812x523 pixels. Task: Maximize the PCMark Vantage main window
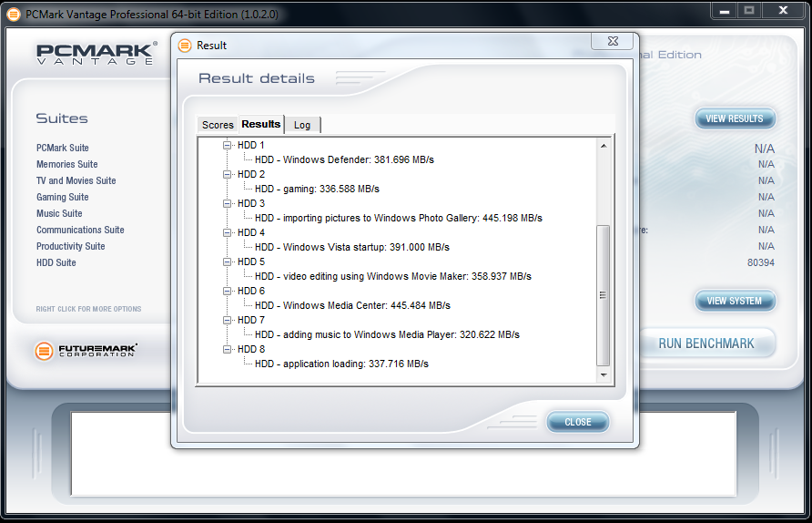749,10
